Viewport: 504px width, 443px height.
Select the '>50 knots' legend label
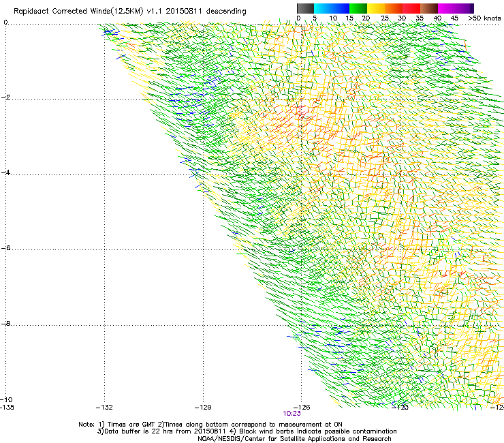coord(484,18)
